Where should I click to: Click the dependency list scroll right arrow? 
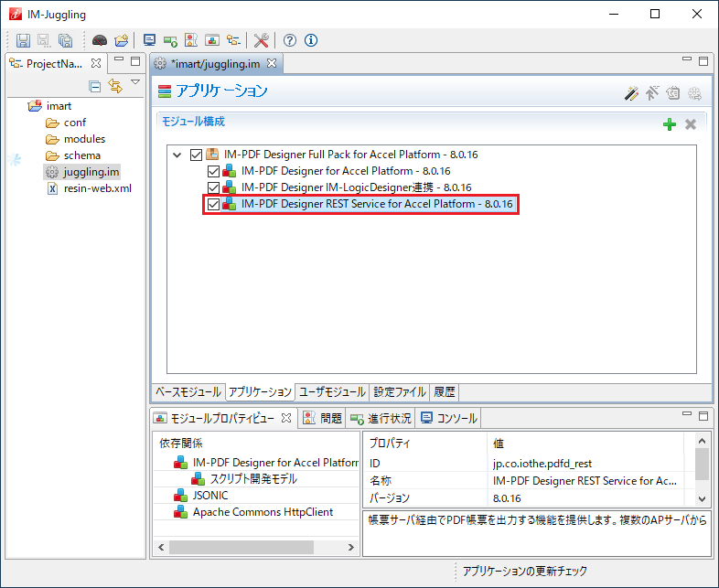tap(350, 547)
